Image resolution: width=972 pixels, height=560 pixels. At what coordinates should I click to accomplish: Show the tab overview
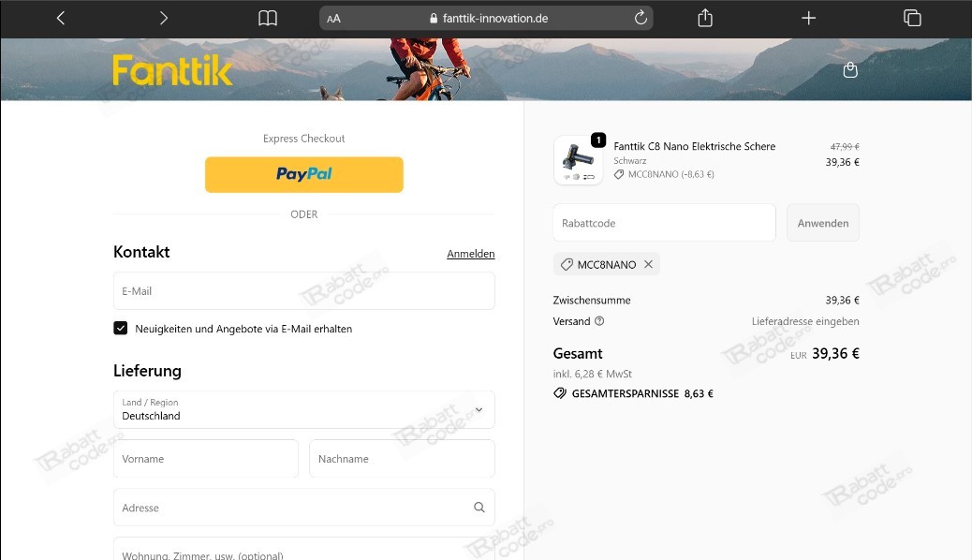tap(911, 17)
